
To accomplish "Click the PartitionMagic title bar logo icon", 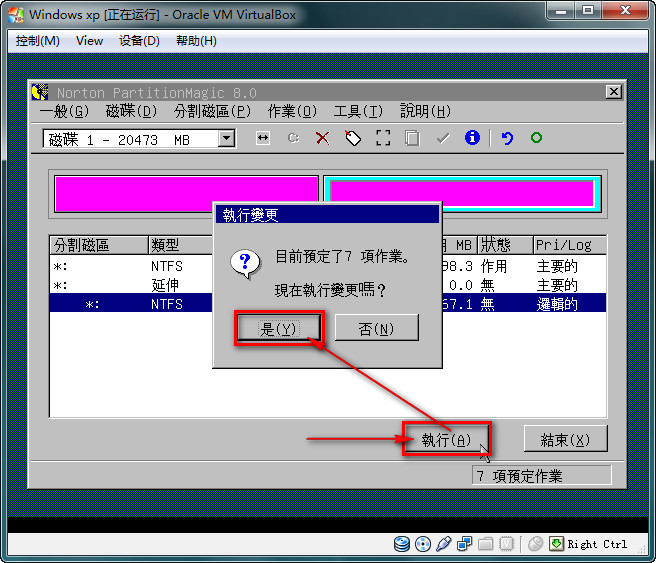I will click(40, 92).
